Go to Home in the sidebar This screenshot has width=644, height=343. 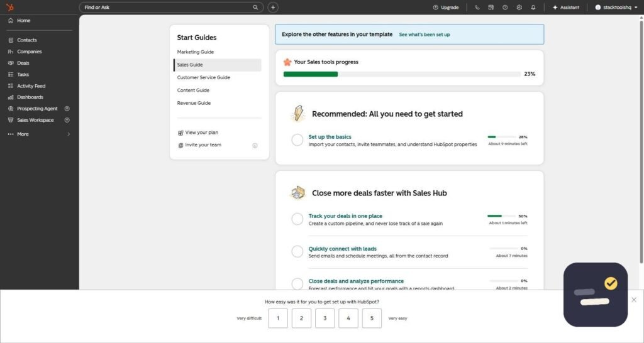pyautogui.click(x=23, y=21)
